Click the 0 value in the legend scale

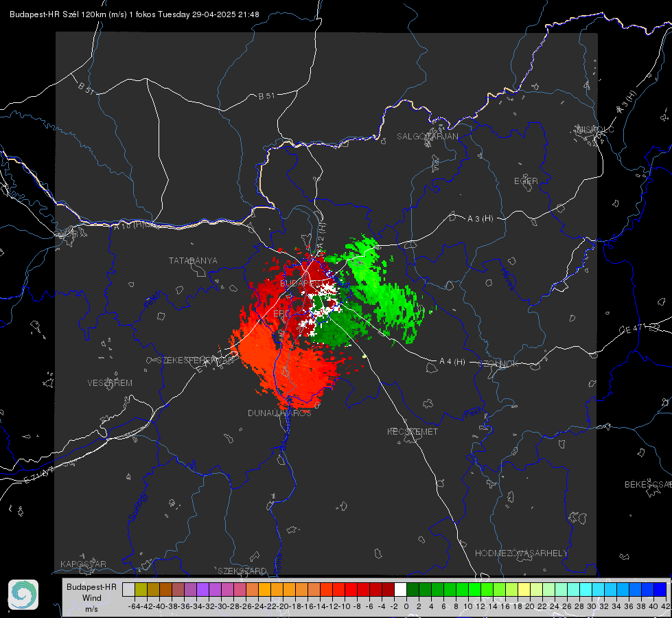[x=406, y=606]
